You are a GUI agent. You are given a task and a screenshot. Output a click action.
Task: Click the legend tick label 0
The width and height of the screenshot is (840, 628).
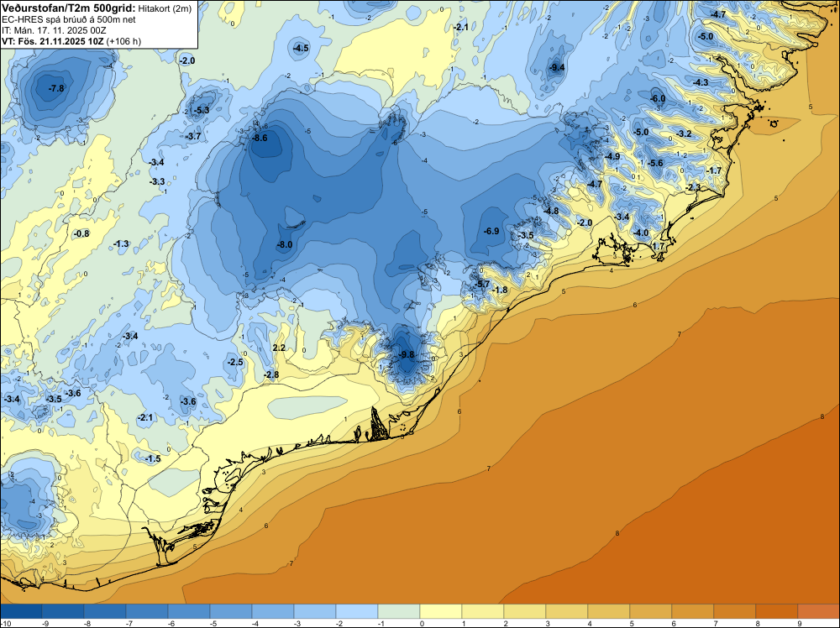(x=423, y=623)
